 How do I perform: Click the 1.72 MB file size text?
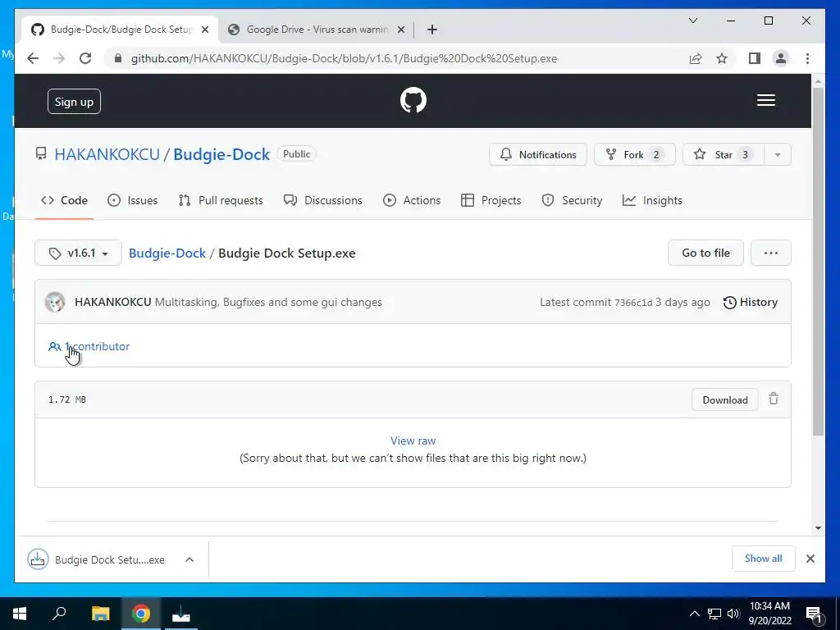tap(67, 399)
